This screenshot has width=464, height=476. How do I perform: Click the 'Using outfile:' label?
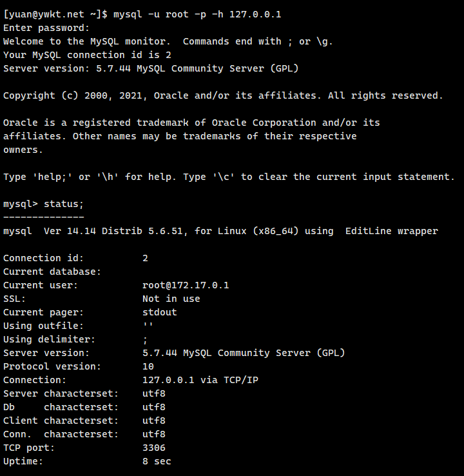[43, 326]
